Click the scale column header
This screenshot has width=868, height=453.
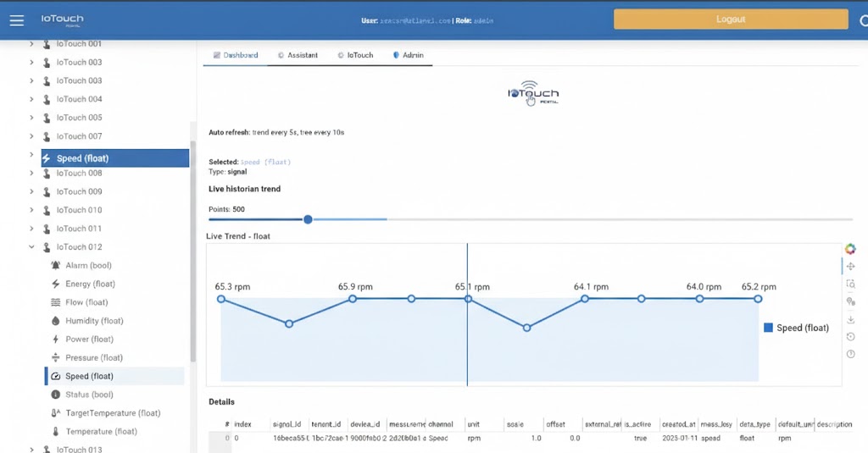515,424
